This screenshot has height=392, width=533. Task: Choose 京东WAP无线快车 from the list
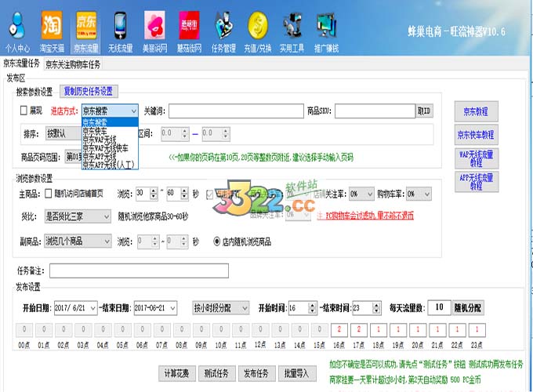coord(110,148)
